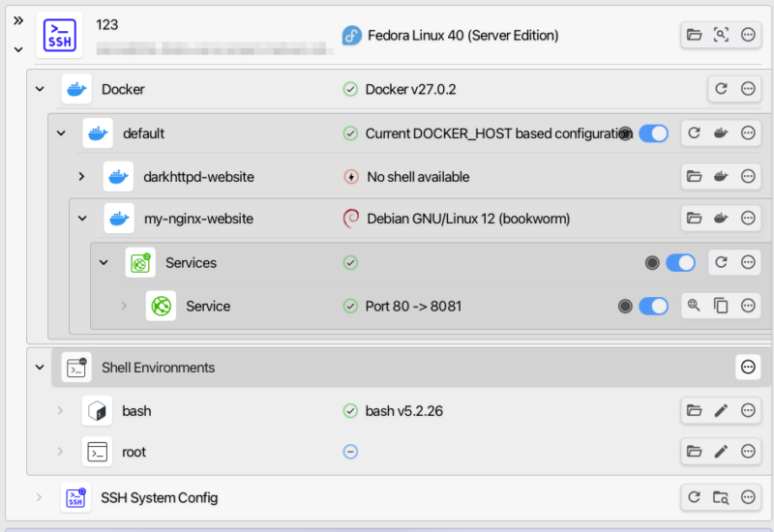
Task: Open more options for darkhttpd-website
Action: [748, 176]
